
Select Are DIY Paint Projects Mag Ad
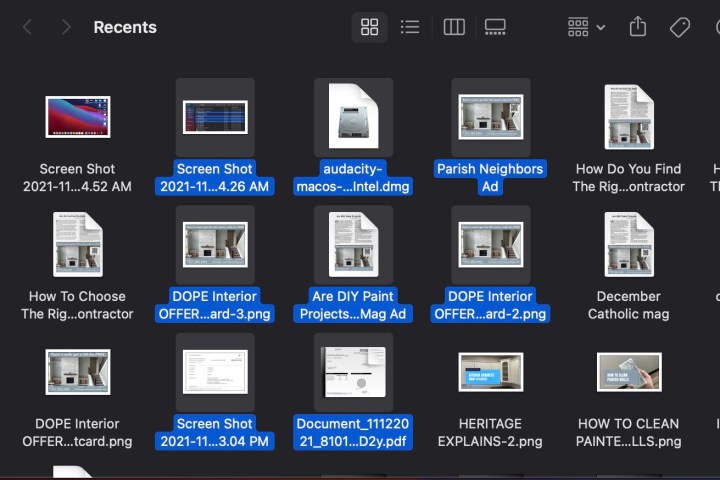[352, 245]
